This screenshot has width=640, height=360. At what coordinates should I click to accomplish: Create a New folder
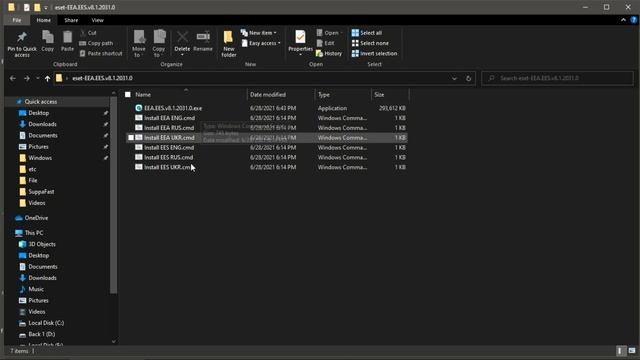click(x=229, y=43)
